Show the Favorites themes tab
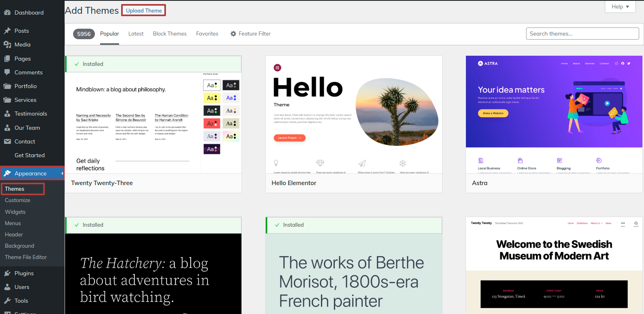 pyautogui.click(x=207, y=34)
